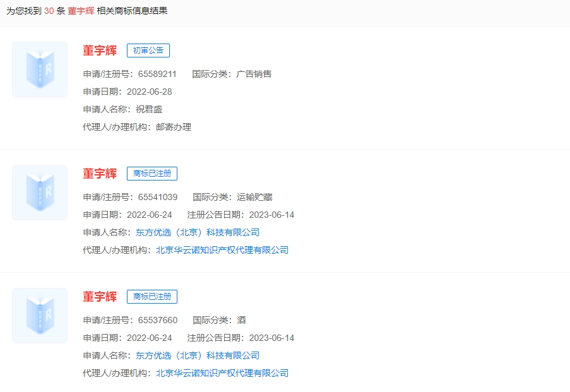Open agency 北京华云诺 link in 酒 result
The height and width of the screenshot is (392, 570).
click(222, 373)
